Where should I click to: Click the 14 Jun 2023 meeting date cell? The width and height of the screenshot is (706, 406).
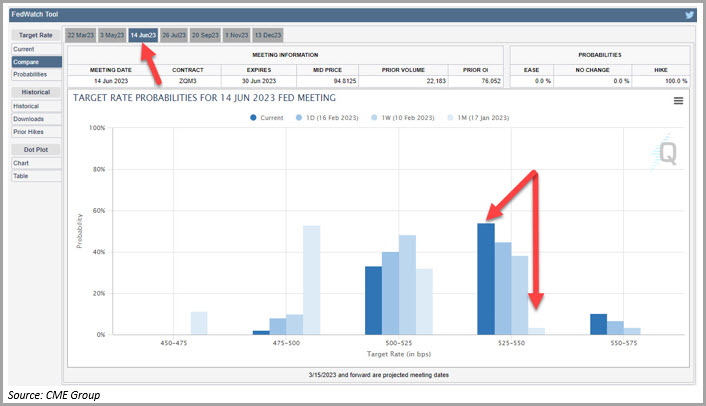pyautogui.click(x=111, y=81)
